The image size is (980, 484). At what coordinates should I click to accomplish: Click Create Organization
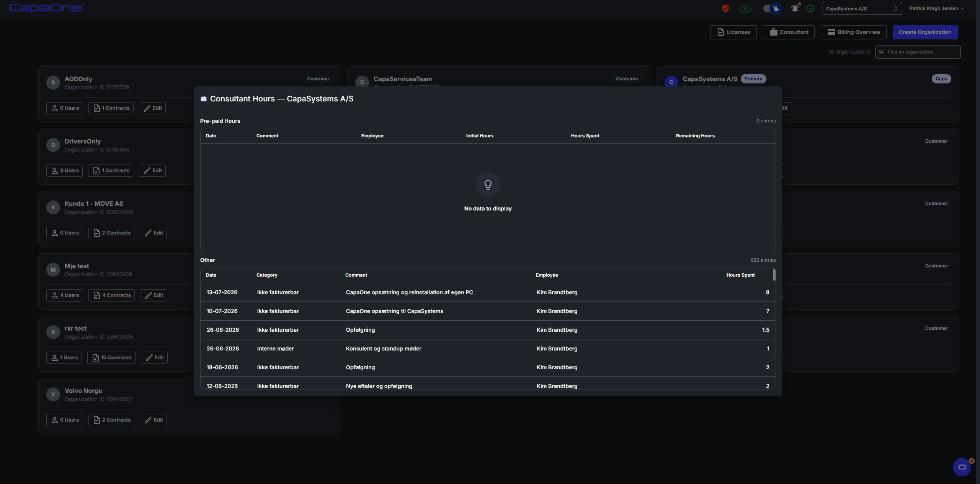point(925,32)
